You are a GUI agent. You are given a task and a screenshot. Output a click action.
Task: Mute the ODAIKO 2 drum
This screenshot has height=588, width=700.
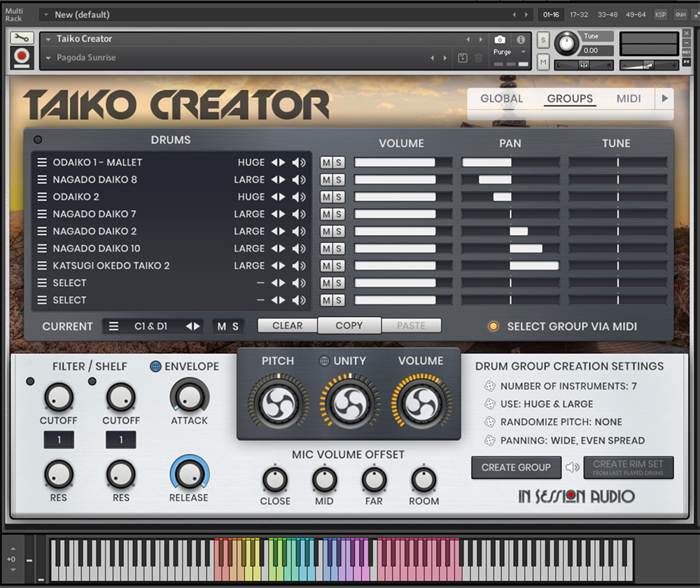click(326, 197)
